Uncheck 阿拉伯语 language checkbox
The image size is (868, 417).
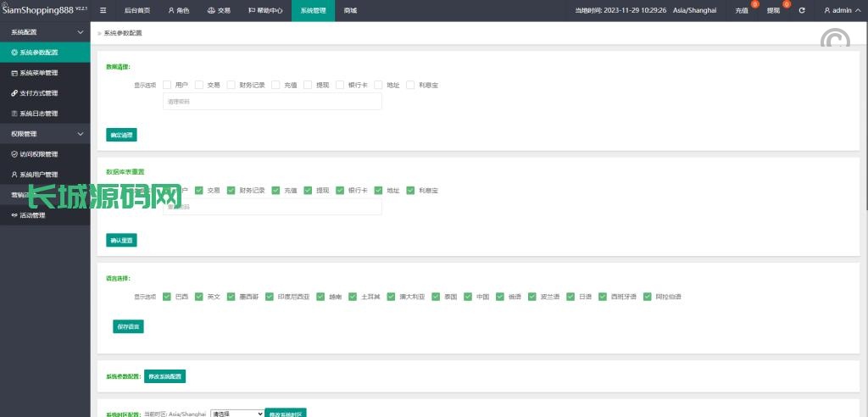[626, 297]
